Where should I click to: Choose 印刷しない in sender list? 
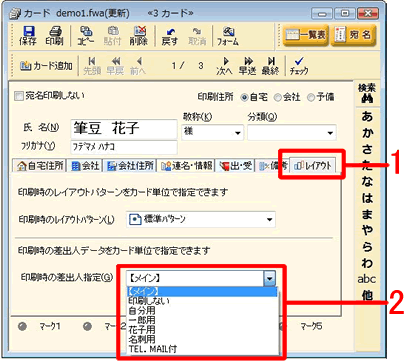coord(202,301)
